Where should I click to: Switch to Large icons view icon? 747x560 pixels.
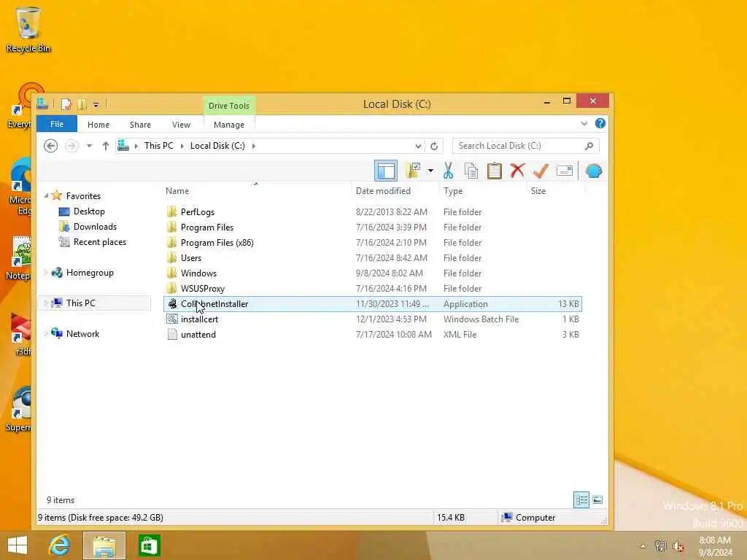(597, 500)
